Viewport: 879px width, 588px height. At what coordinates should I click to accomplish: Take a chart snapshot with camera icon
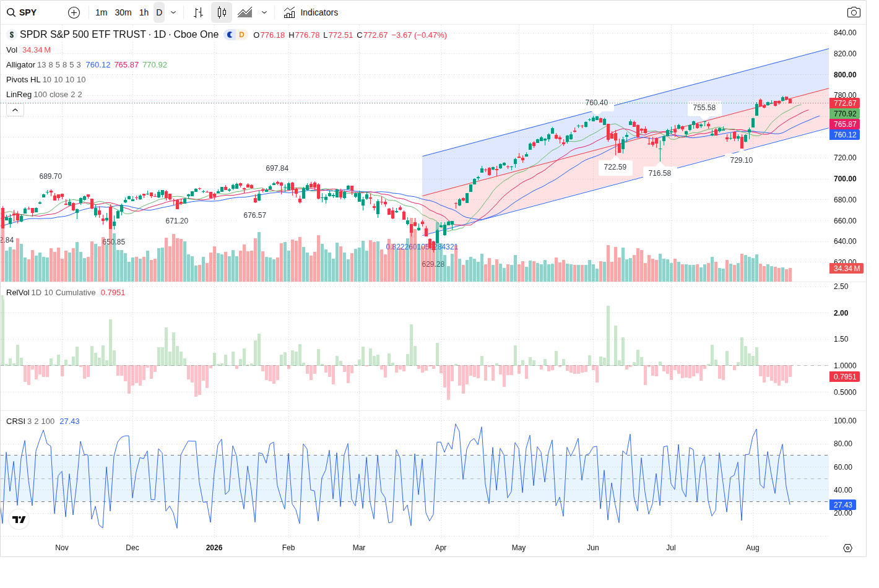(x=854, y=12)
